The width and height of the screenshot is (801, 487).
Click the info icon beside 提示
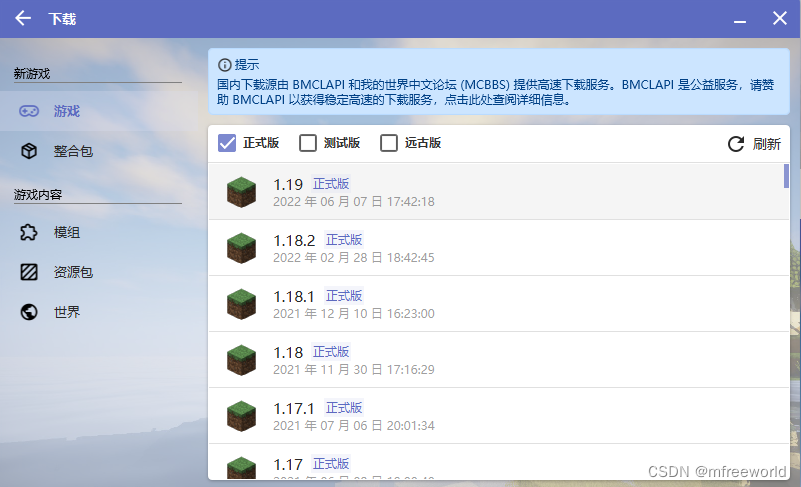point(224,65)
